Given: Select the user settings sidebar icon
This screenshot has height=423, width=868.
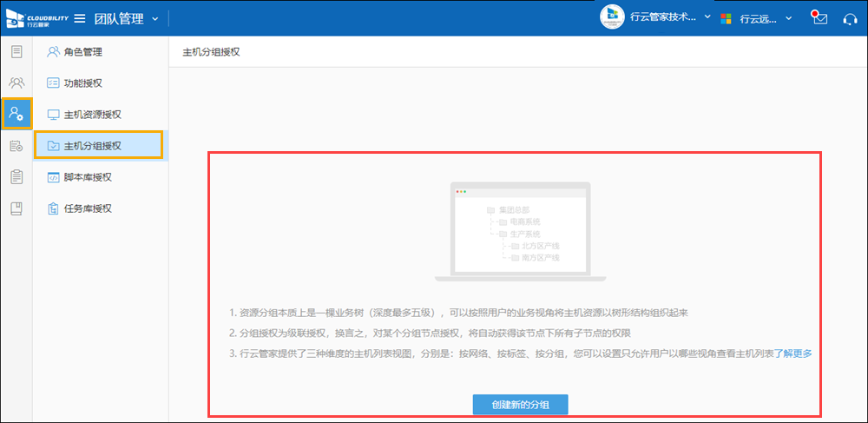Looking at the screenshot, I should [x=16, y=114].
